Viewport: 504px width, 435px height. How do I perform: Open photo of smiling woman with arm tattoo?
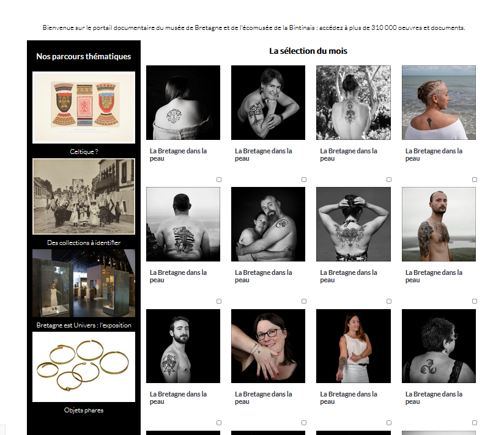click(x=268, y=103)
